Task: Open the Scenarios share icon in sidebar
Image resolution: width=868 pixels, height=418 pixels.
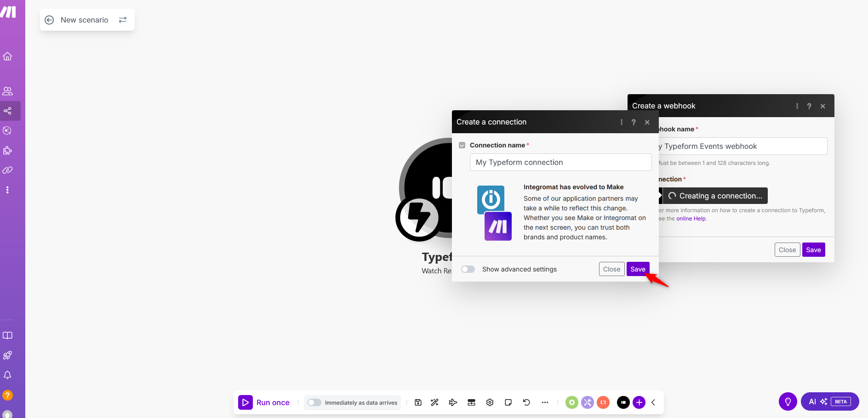Action: [x=8, y=111]
